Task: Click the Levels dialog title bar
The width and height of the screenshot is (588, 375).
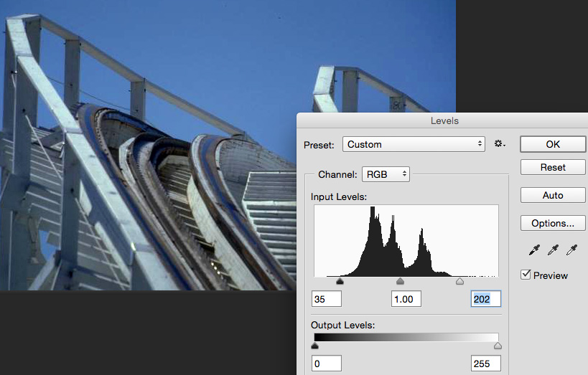Action: 442,121
